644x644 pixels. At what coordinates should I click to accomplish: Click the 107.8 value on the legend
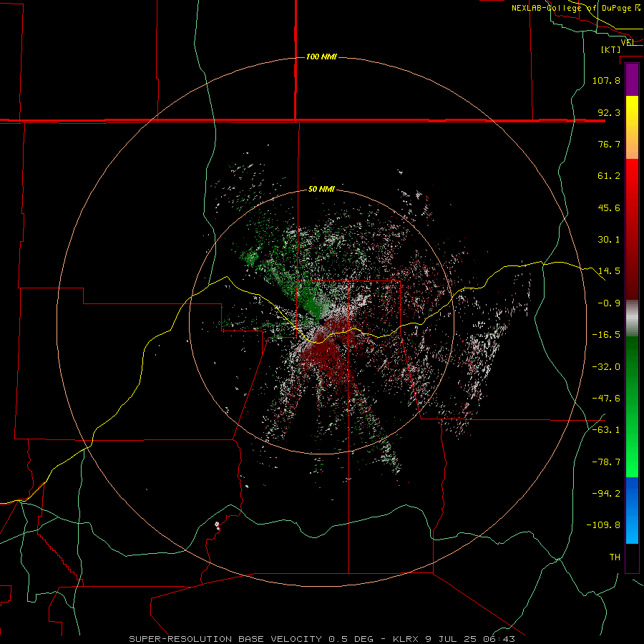click(x=606, y=80)
